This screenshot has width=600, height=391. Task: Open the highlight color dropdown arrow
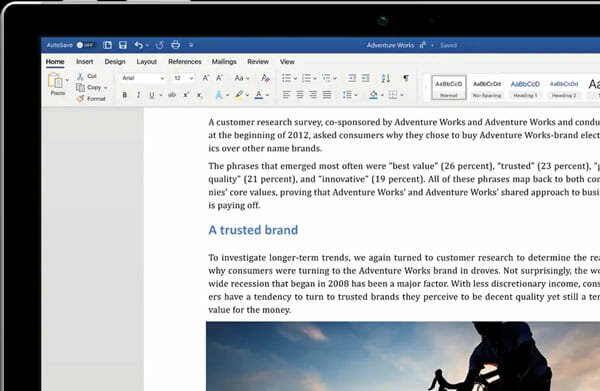(247, 95)
